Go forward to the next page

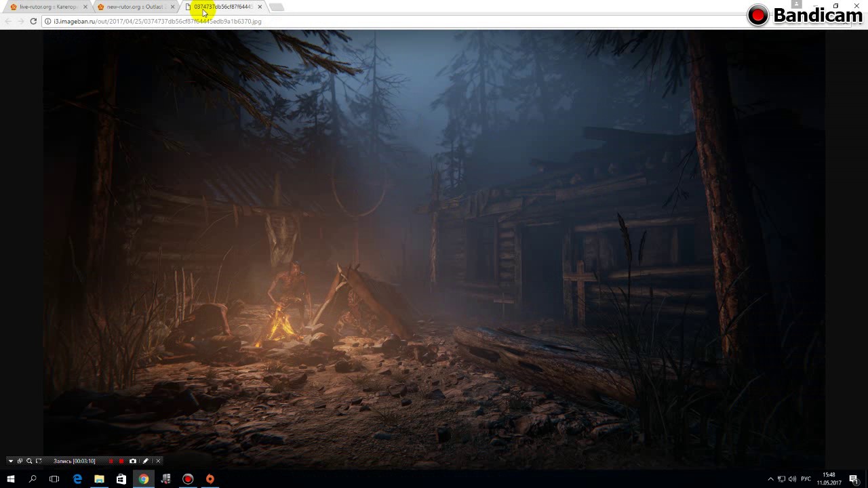point(20,21)
